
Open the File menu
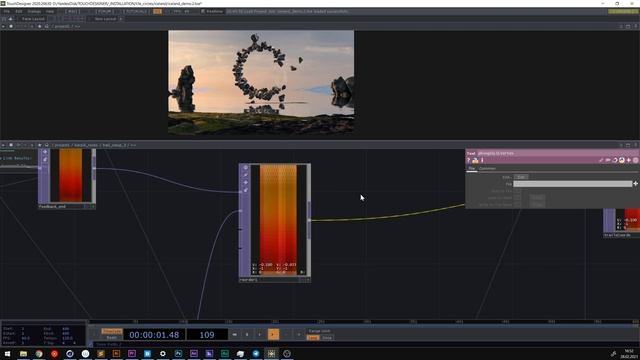tap(7, 11)
